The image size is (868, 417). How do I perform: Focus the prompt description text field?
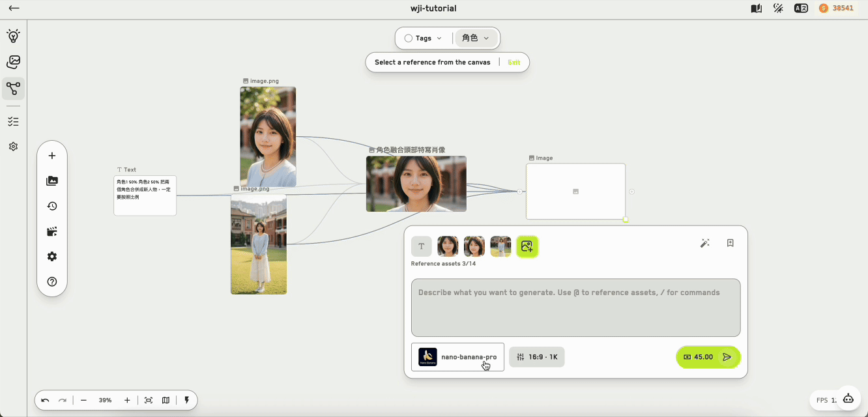(576, 308)
